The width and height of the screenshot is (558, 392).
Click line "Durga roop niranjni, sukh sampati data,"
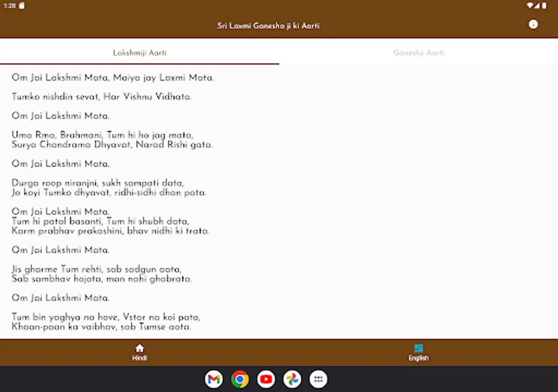click(98, 183)
